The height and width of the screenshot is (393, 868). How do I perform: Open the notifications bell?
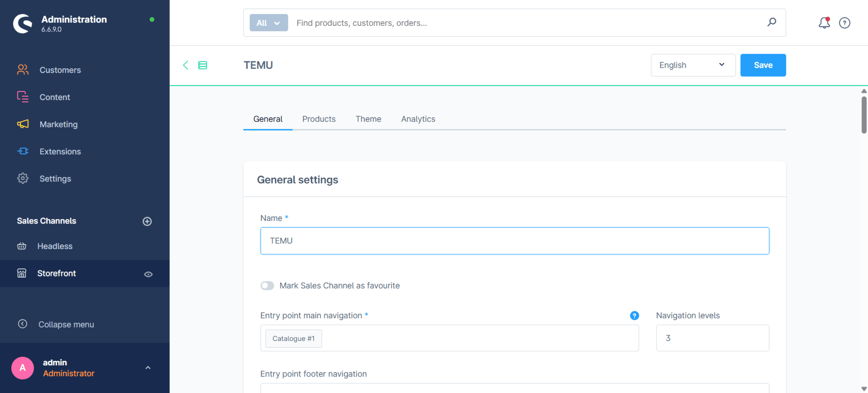(824, 23)
